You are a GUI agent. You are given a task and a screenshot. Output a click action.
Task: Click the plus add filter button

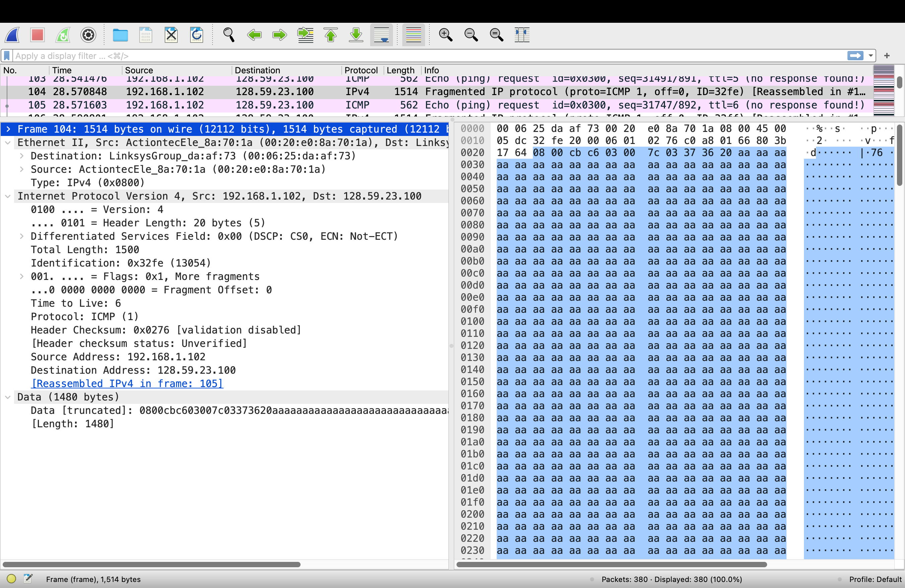(887, 56)
